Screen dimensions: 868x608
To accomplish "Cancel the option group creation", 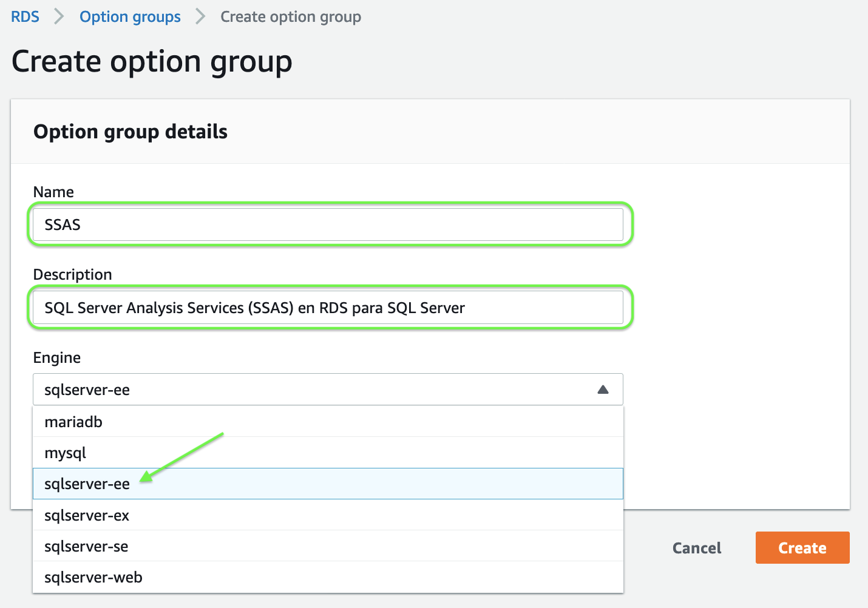I will (x=697, y=548).
